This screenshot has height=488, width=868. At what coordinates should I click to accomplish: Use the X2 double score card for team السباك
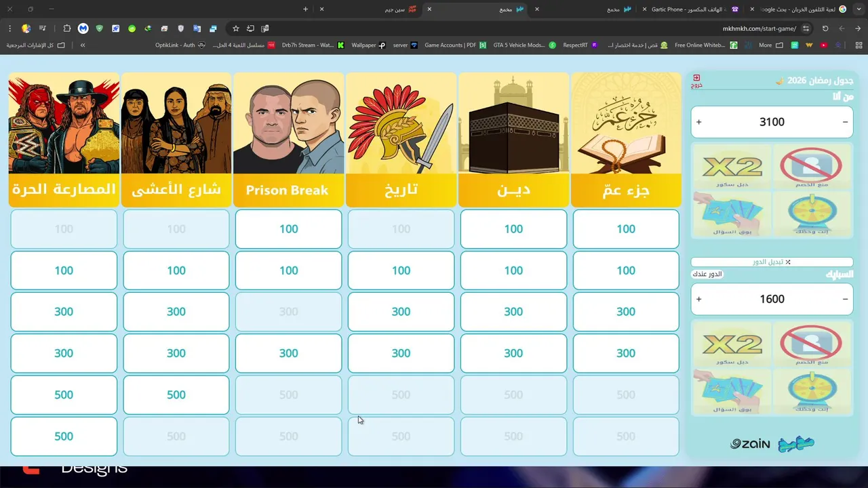732,344
